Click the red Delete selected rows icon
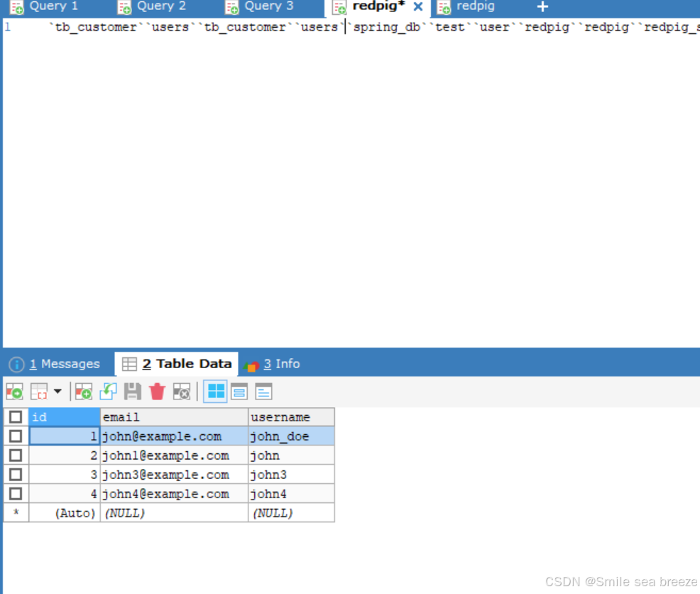The width and height of the screenshot is (700, 594). click(157, 392)
